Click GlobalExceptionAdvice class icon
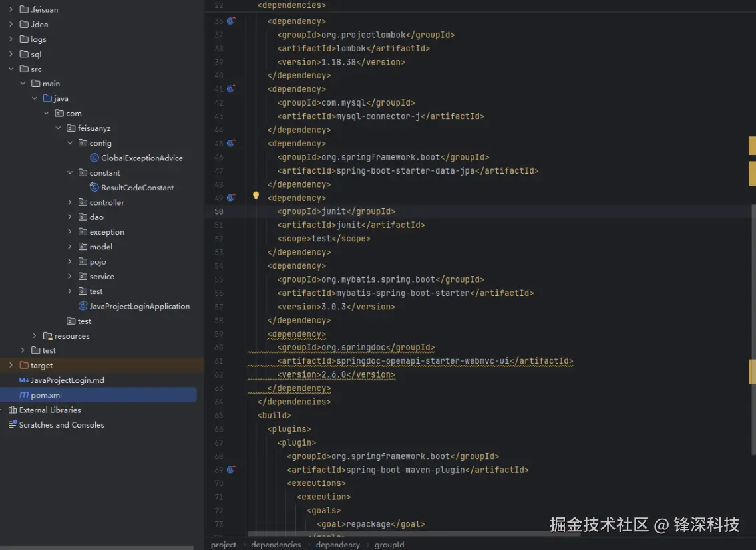This screenshot has height=550, width=756. [x=94, y=158]
